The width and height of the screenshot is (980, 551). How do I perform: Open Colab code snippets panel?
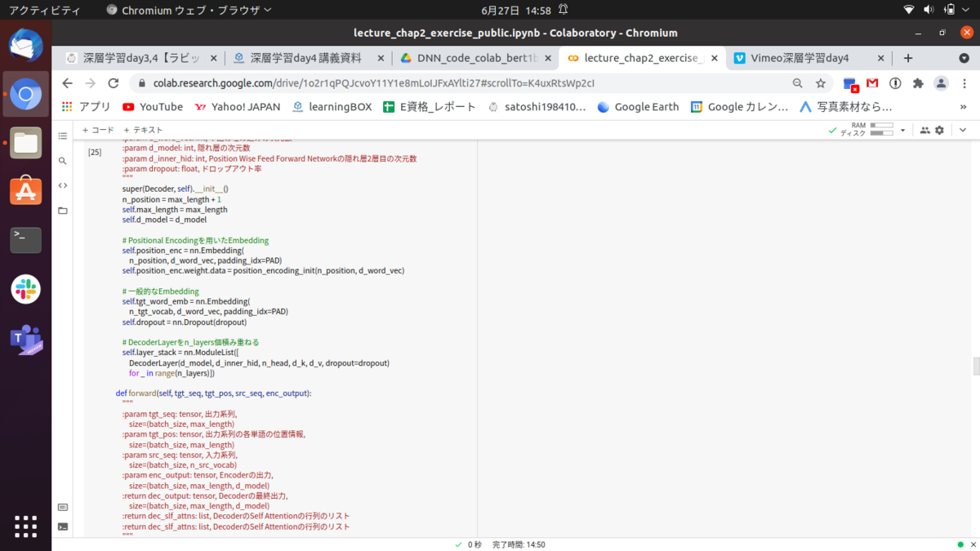point(63,186)
